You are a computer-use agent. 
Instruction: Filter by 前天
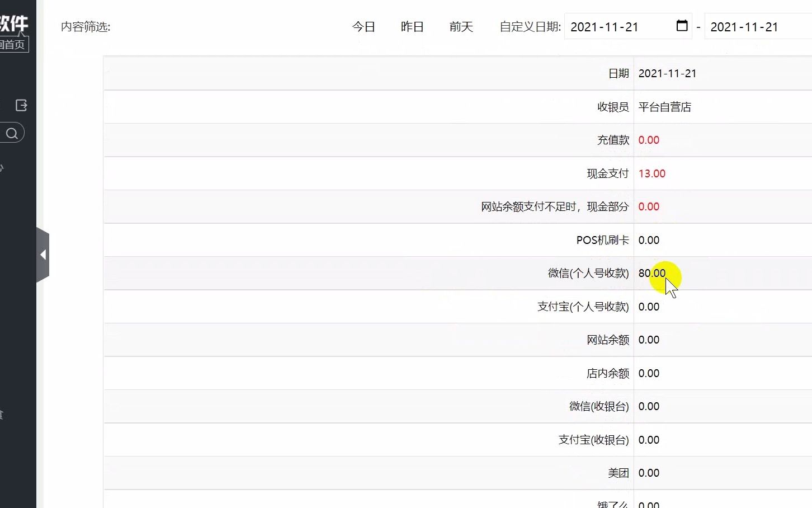tap(461, 27)
